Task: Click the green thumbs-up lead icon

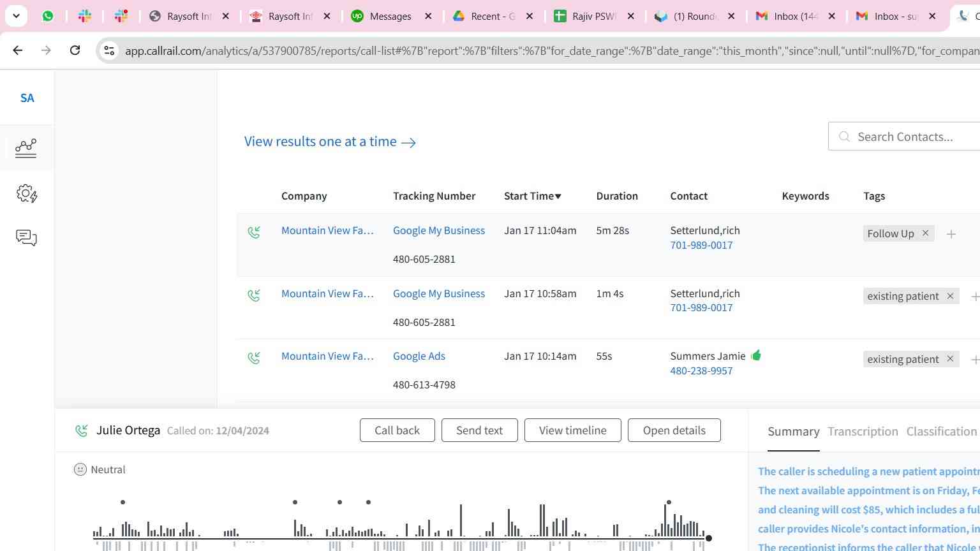Action: [x=756, y=355]
